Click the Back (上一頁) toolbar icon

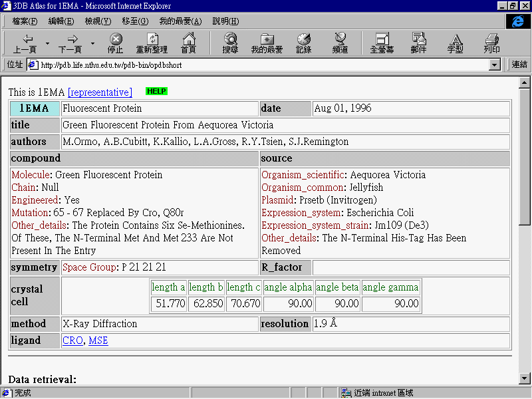pyautogui.click(x=25, y=43)
